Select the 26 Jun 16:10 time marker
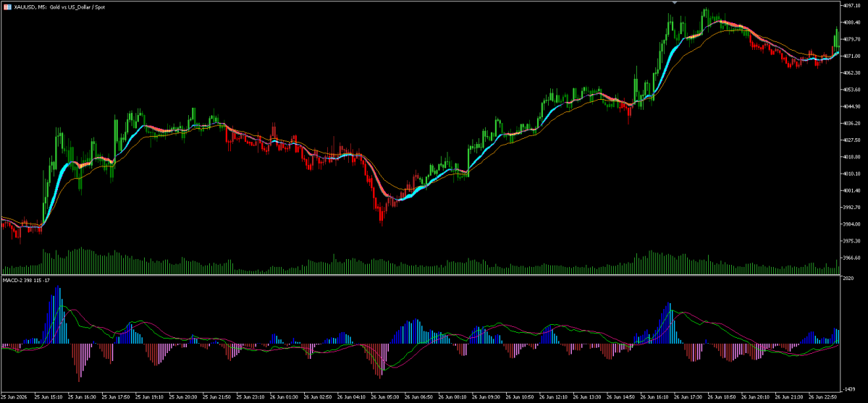 coord(655,397)
